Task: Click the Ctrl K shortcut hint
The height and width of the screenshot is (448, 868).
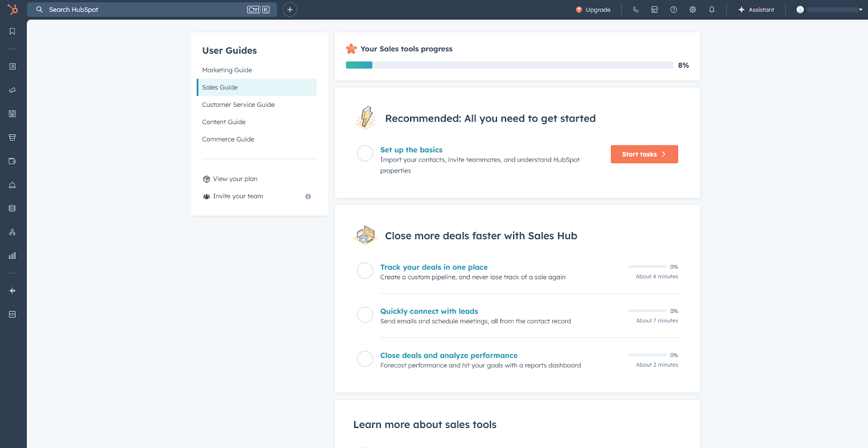Action: 258,10
